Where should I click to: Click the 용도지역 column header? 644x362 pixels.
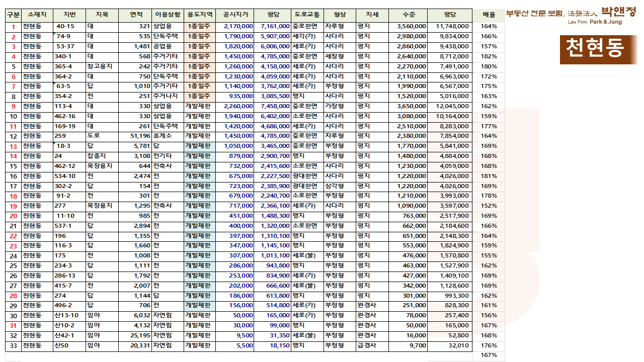(x=200, y=16)
